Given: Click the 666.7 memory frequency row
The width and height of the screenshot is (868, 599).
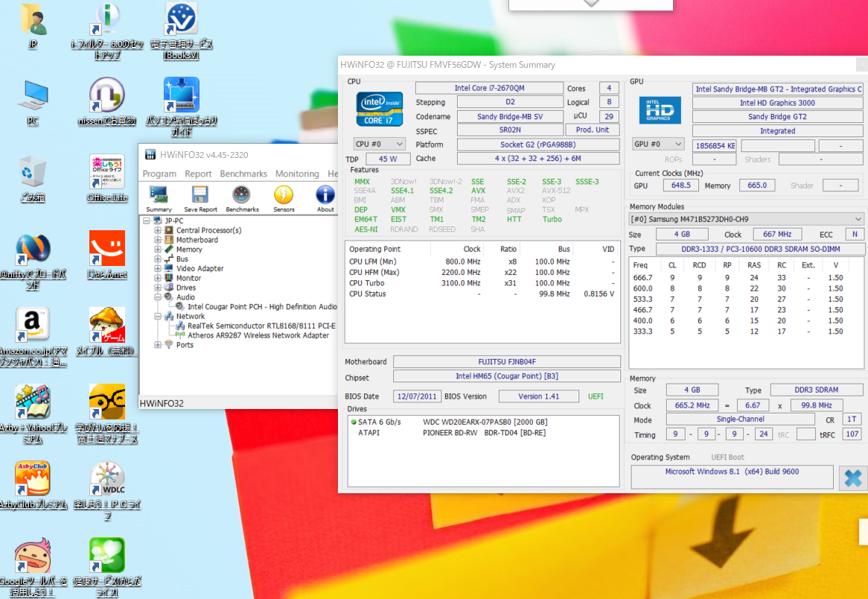Looking at the screenshot, I should (x=746, y=278).
